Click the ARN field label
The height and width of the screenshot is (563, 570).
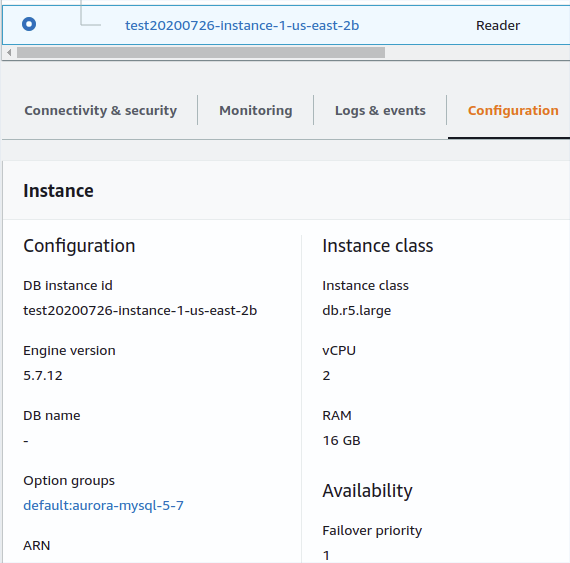(37, 546)
